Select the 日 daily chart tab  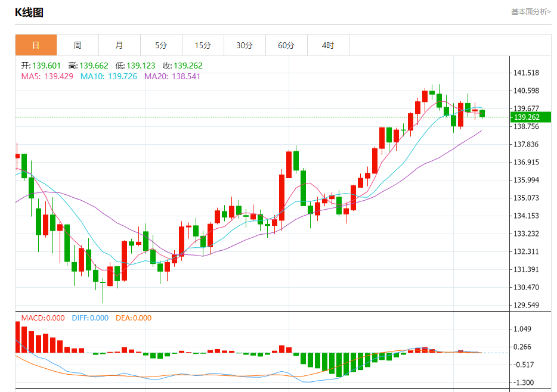[36, 45]
